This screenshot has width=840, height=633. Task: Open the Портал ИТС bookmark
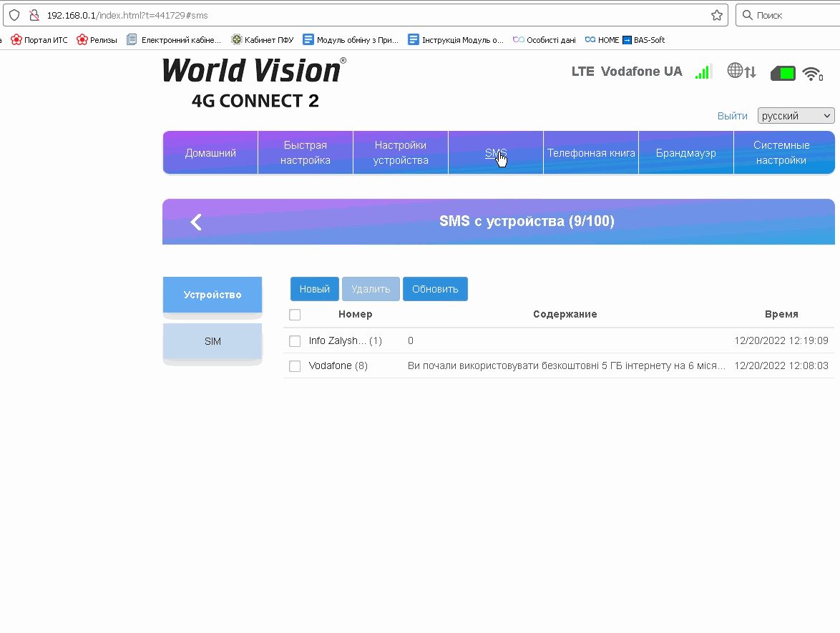pos(39,39)
